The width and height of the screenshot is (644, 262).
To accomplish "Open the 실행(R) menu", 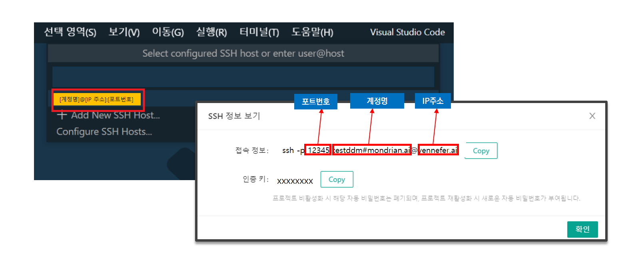I will pyautogui.click(x=211, y=32).
